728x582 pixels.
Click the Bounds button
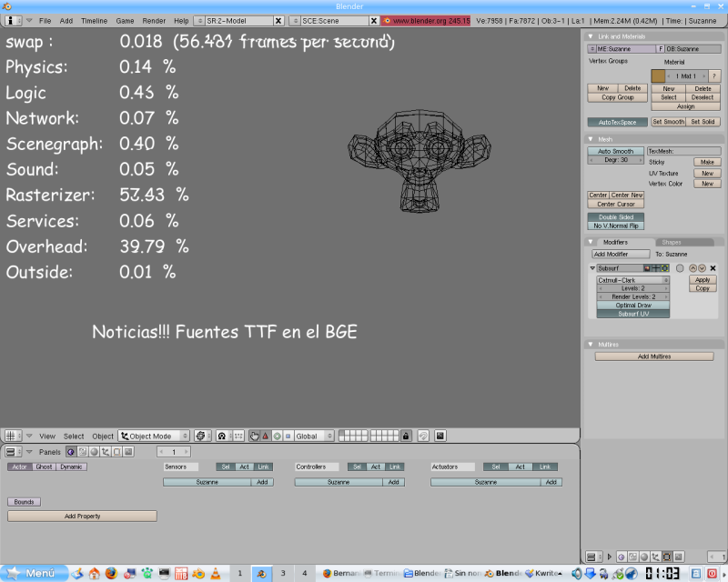click(25, 502)
